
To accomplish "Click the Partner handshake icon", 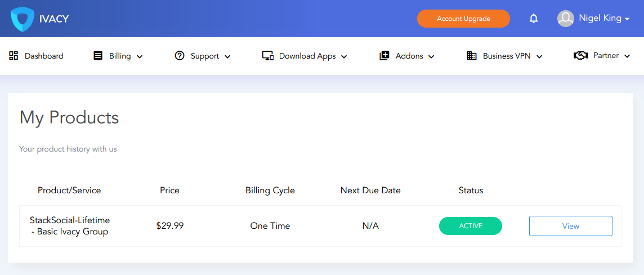I will 581,55.
